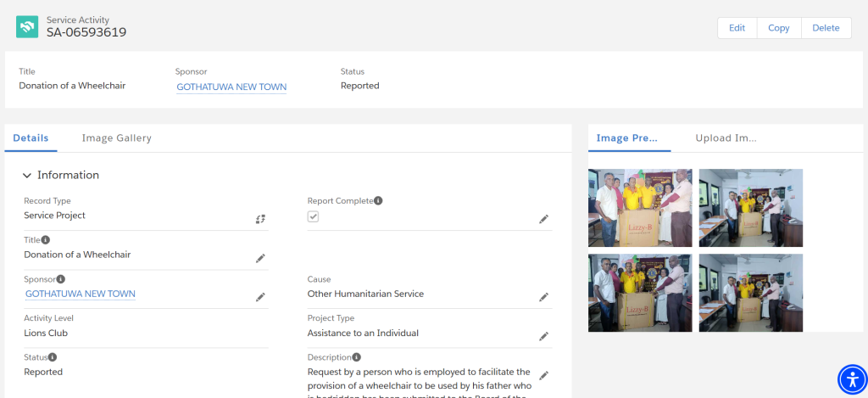Edit Report Complete pencil icon
868x398 pixels.
point(543,219)
